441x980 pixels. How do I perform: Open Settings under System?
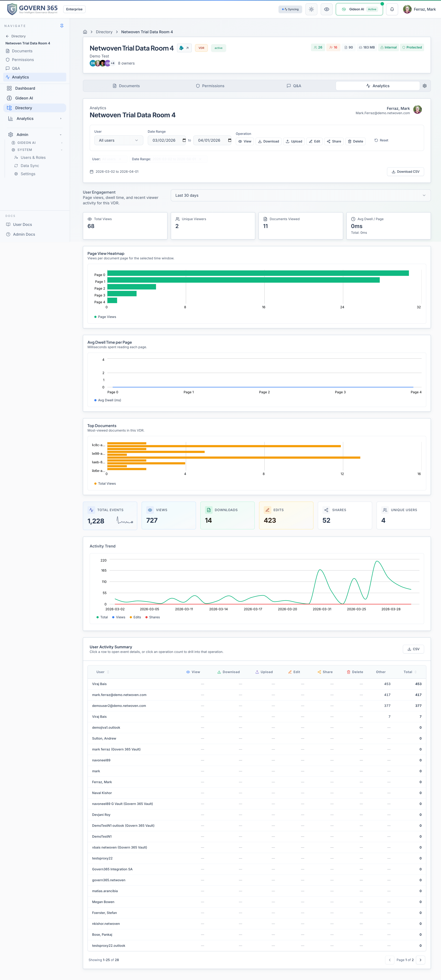[x=28, y=174]
